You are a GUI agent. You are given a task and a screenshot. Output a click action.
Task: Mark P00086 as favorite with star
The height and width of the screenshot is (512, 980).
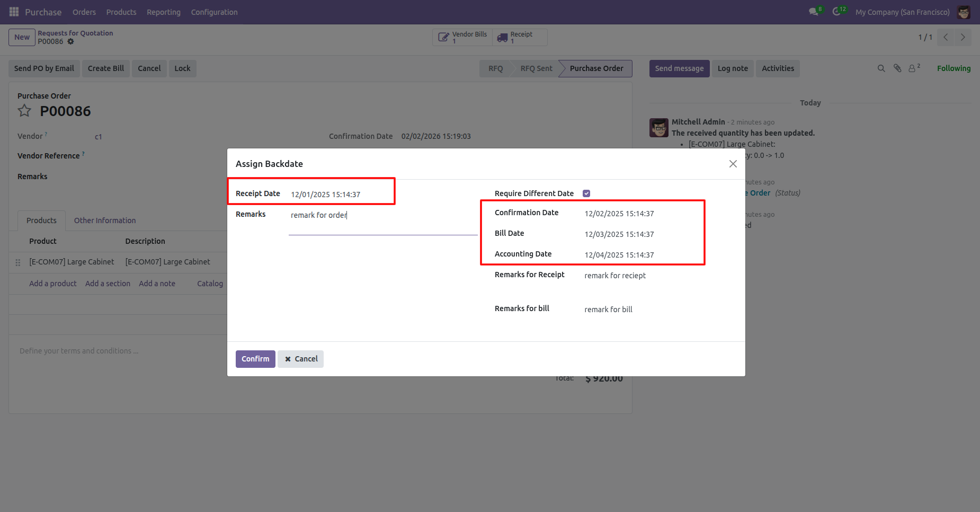pos(24,111)
